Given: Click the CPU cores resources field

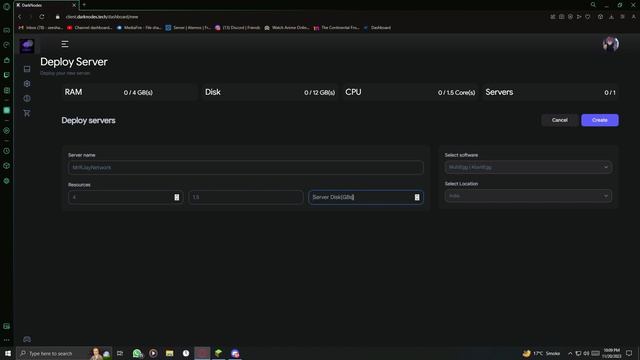Looking at the screenshot, I should click(x=246, y=197).
